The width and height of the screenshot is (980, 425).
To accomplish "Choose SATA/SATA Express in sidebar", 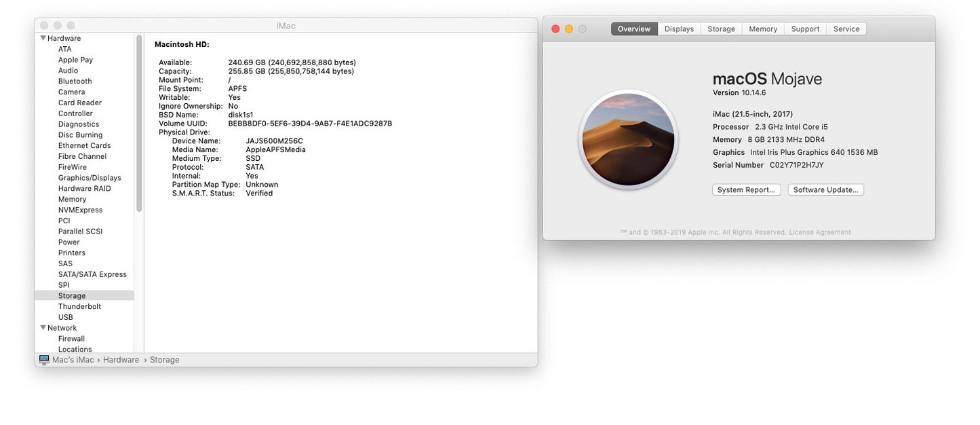I will (92, 274).
